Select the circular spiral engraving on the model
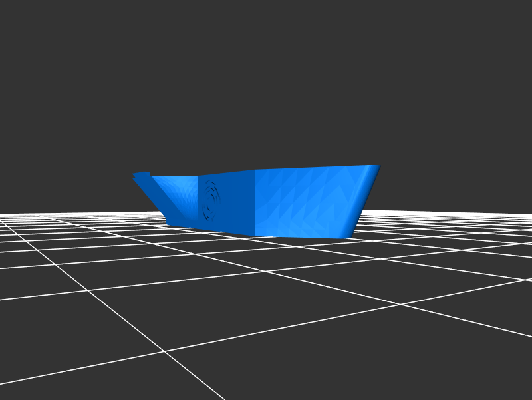Screen dimensions: 532x400 click(212, 199)
